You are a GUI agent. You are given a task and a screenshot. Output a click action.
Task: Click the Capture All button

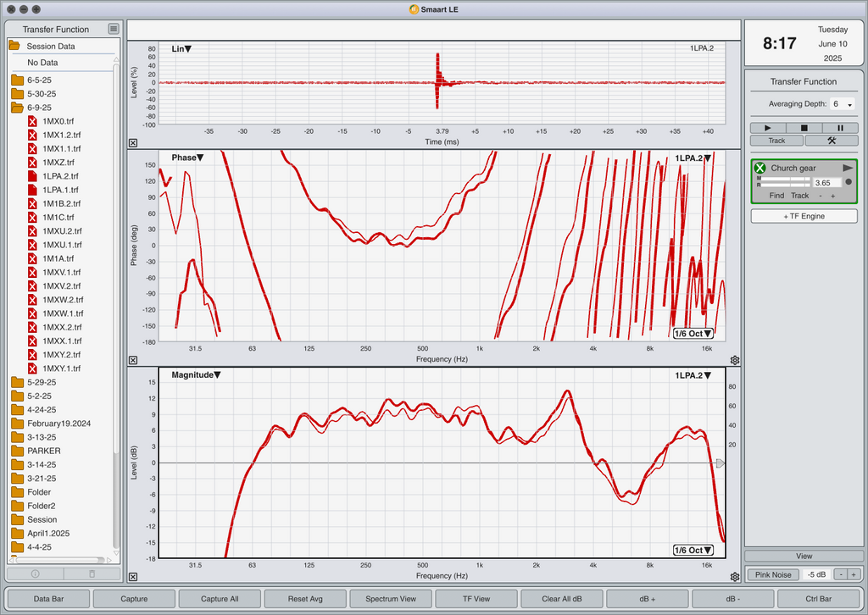[x=220, y=598]
